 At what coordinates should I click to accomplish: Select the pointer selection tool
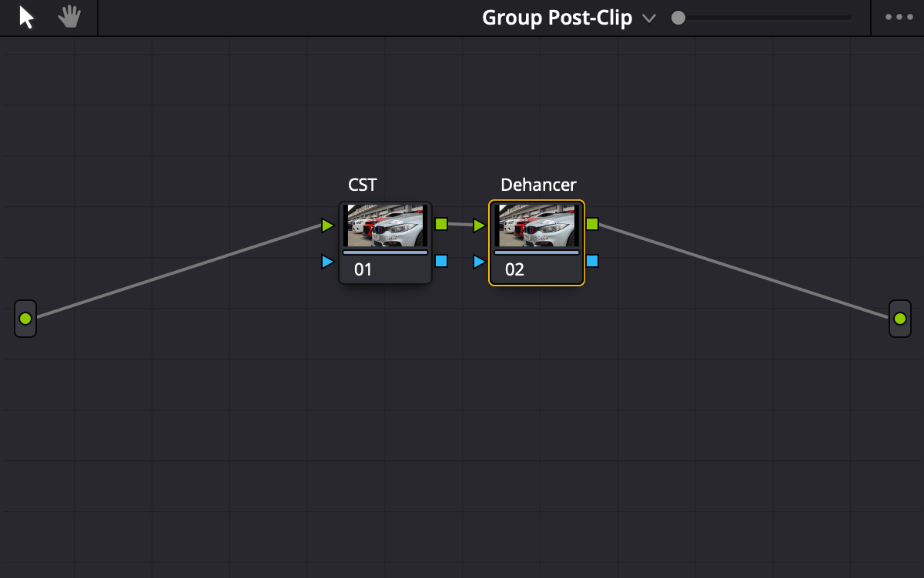[x=25, y=17]
